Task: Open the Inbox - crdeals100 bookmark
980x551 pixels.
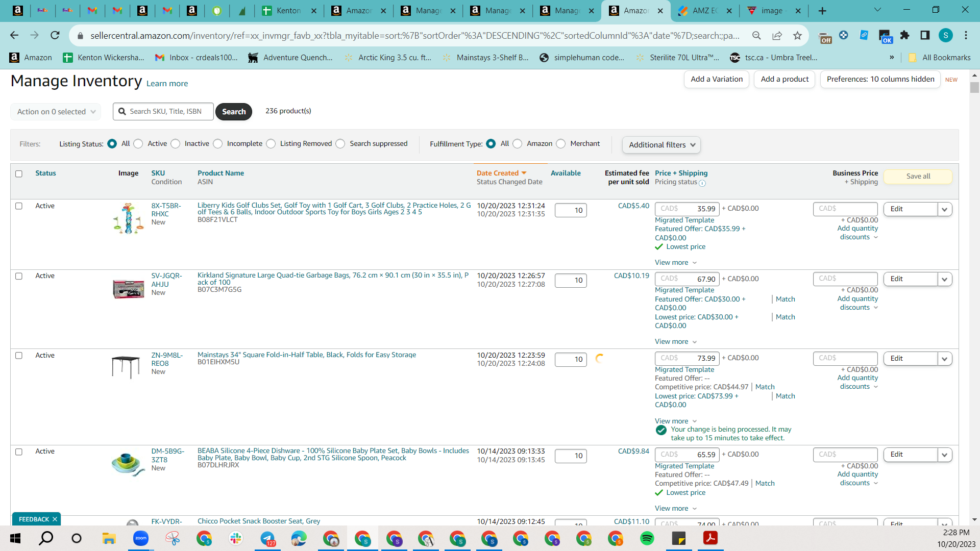Action: pos(197,58)
